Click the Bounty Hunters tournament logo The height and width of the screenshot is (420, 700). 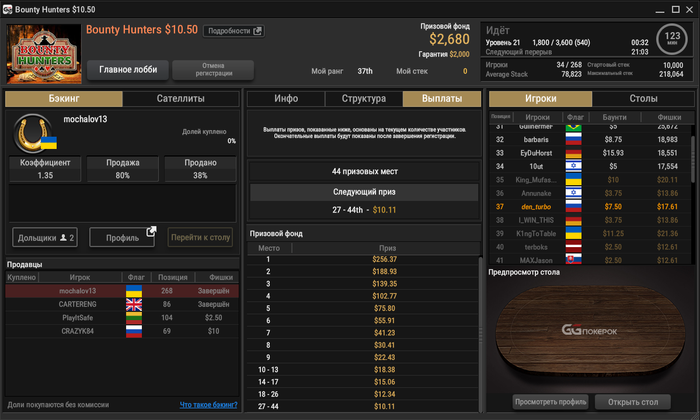(x=44, y=54)
